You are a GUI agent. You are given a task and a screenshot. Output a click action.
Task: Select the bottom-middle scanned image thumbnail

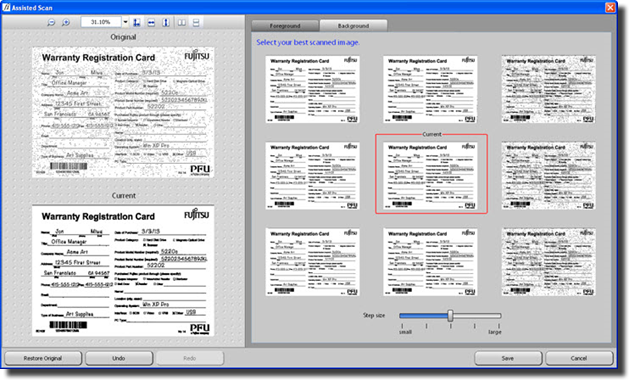[430, 262]
